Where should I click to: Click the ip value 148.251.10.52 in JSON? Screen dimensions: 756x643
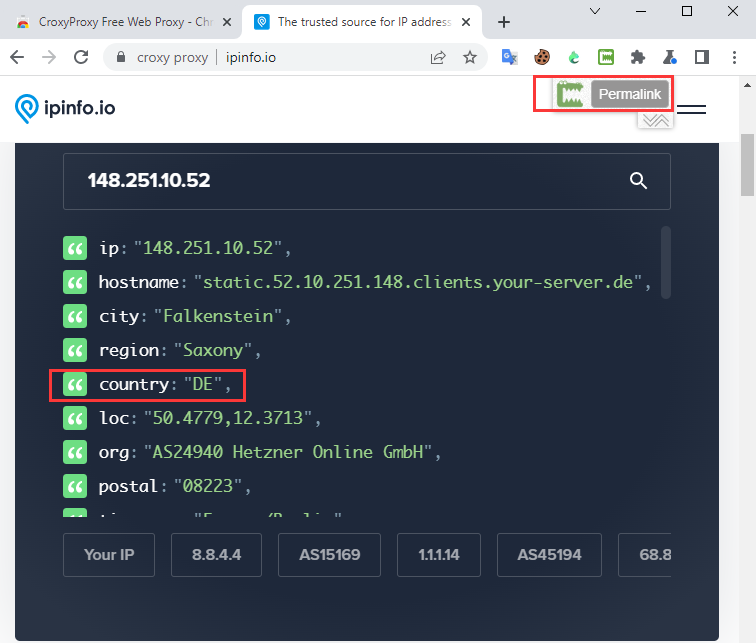(x=208, y=248)
